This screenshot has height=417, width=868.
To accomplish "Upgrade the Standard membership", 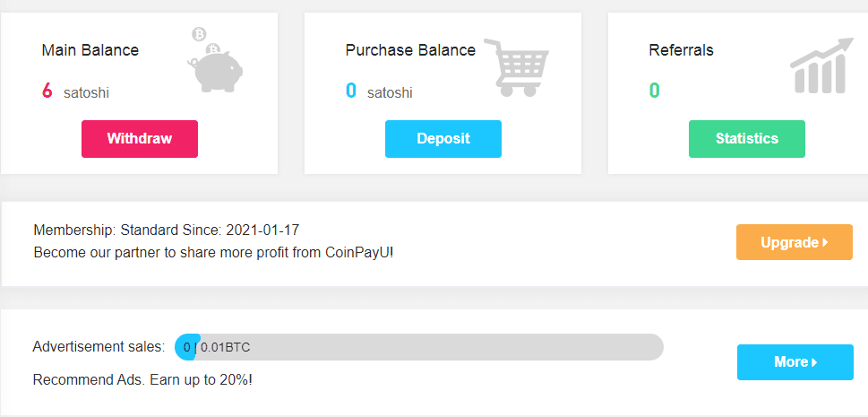I will click(x=794, y=242).
